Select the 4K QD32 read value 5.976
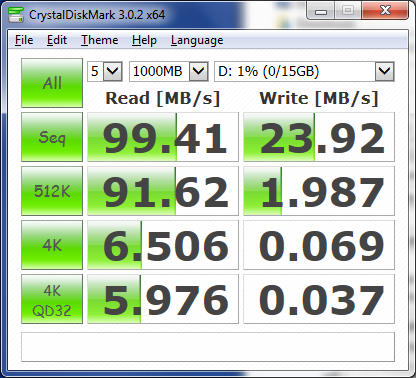The width and height of the screenshot is (416, 378). tap(163, 299)
